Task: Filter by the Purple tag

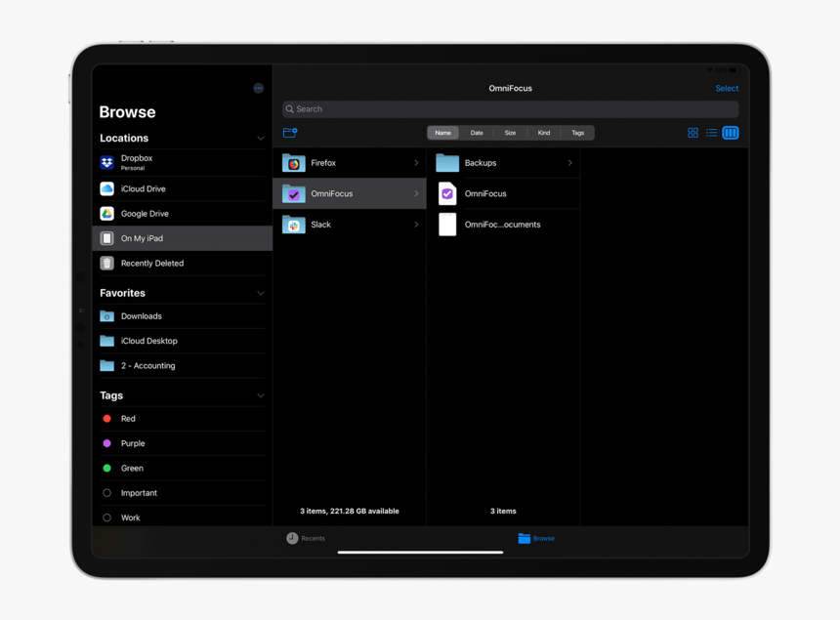Action: click(x=182, y=443)
